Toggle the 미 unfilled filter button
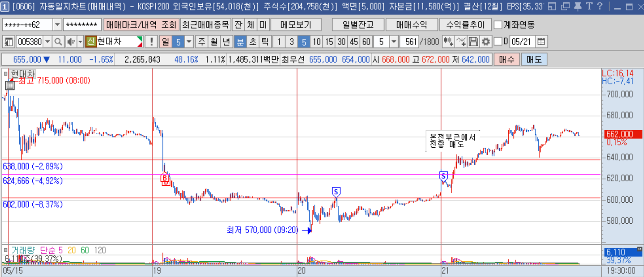Screen dimensions: 644x277 click(263, 25)
